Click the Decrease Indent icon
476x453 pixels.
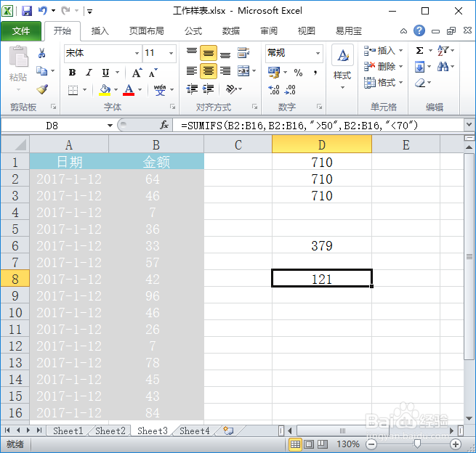point(192,89)
